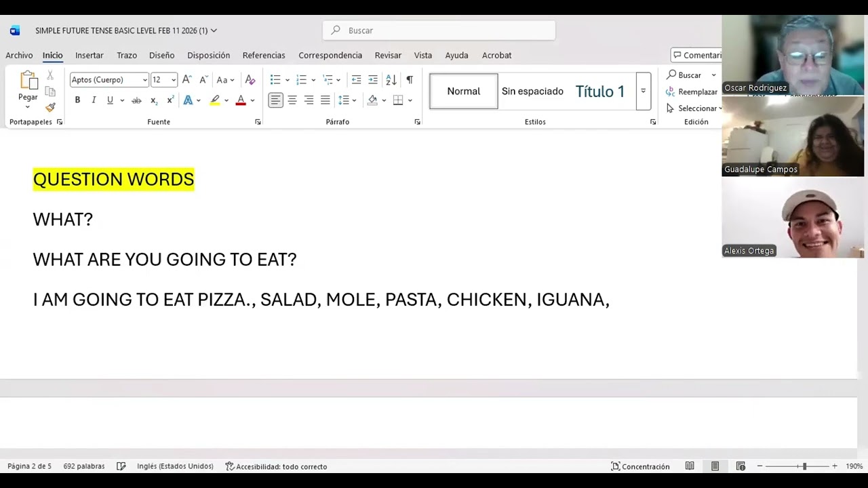Apply yellow text highlight marker
Image resolution: width=868 pixels, height=488 pixels.
click(214, 100)
